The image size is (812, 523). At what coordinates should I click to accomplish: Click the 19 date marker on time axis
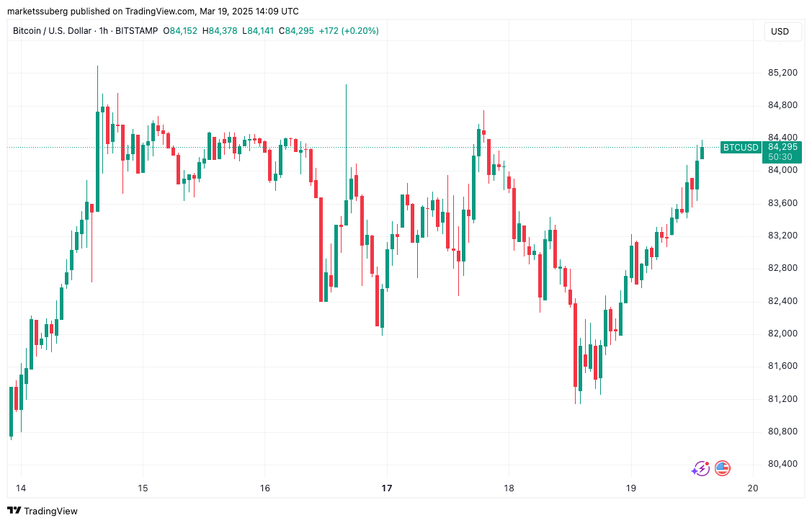631,488
